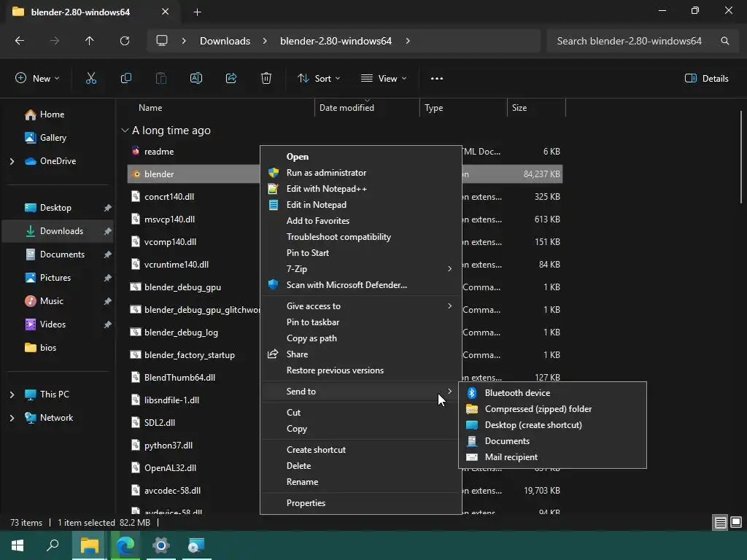This screenshot has height=560, width=747.
Task: Unpin Documents from Quick access
Action: [x=108, y=254]
